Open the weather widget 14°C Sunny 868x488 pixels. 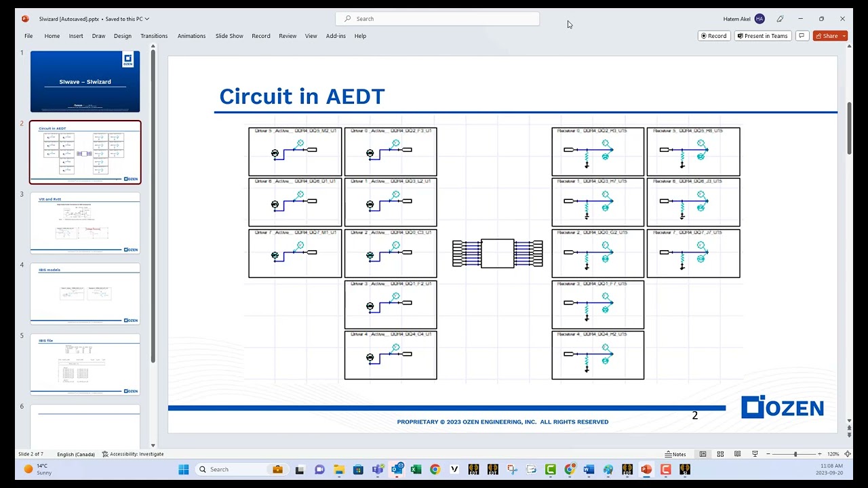(x=38, y=469)
